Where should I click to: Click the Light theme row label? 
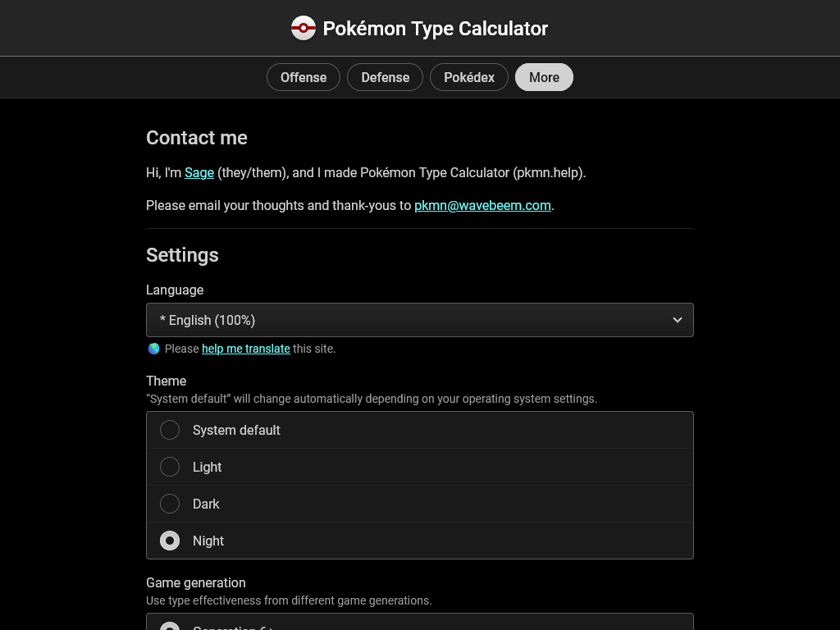point(207,467)
